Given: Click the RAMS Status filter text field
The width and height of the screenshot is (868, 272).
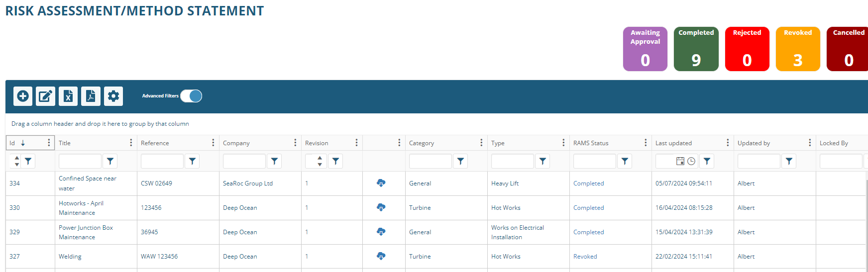Looking at the screenshot, I should click(595, 161).
